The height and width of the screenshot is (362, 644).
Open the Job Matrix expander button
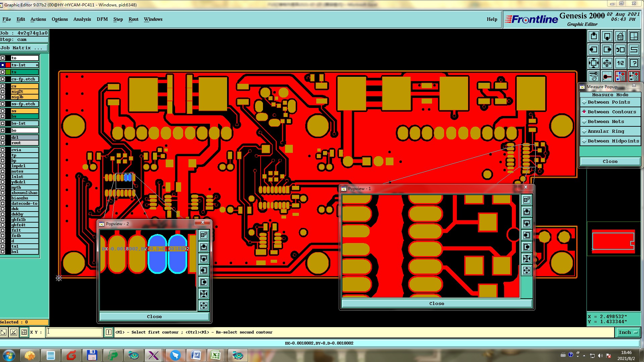[x=24, y=48]
